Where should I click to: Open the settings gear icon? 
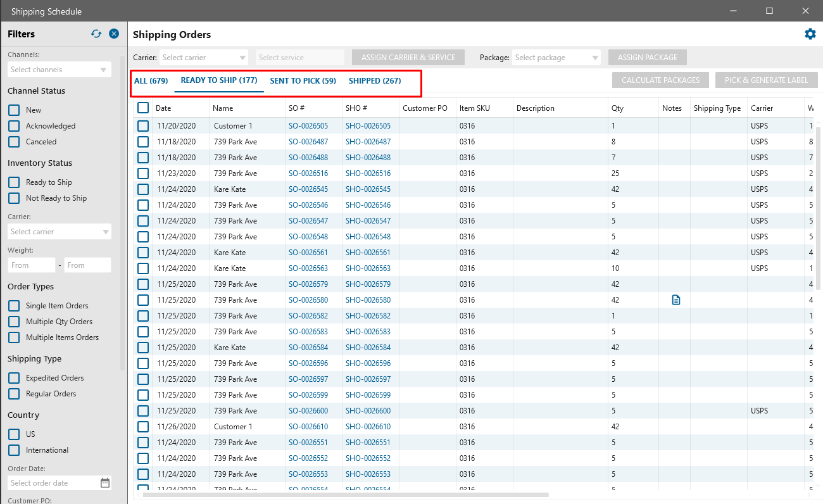(x=810, y=34)
